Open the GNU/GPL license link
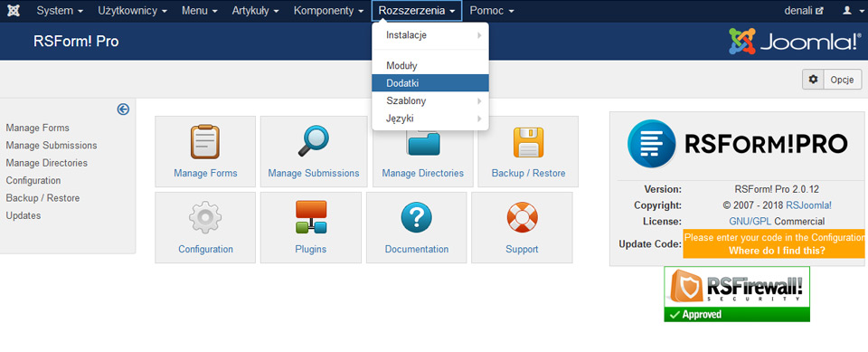868x352 pixels. click(x=750, y=221)
